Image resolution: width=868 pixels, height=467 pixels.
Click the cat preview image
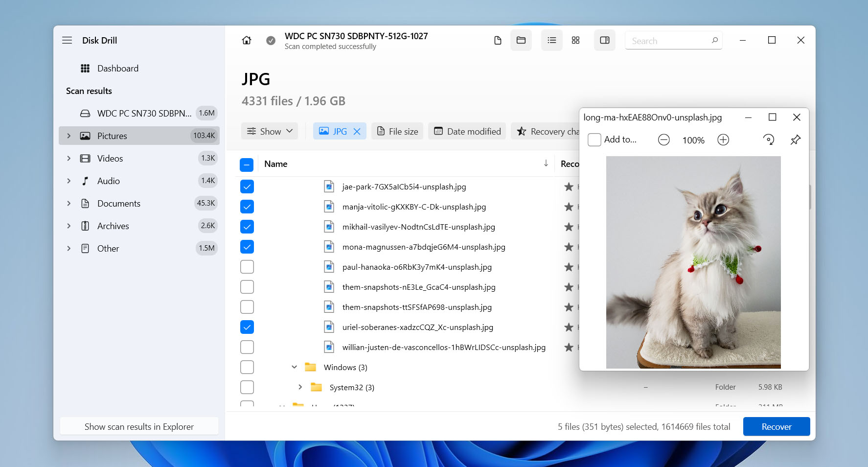click(x=693, y=262)
